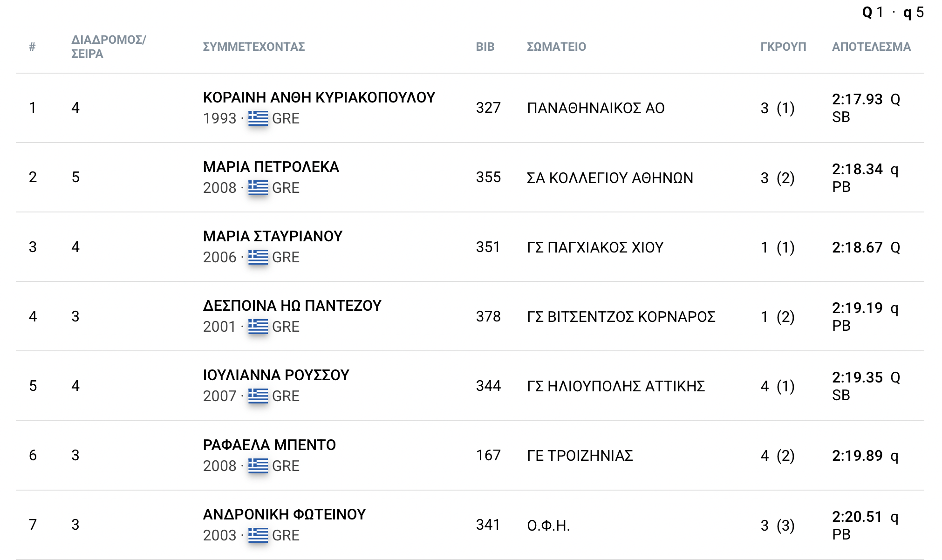Click Greek flag under ΜΑΡΙΑ ΣΤΑΥΡΙΑΝΟΥ

[258, 257]
